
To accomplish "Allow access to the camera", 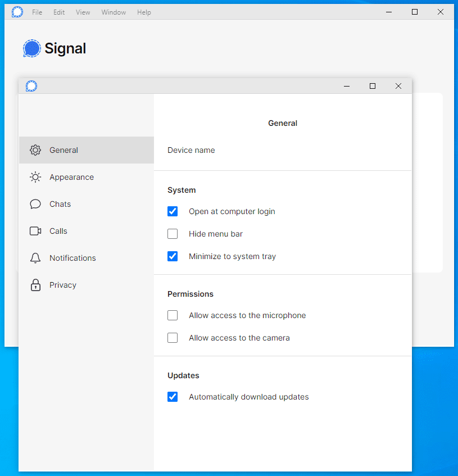I will (173, 338).
